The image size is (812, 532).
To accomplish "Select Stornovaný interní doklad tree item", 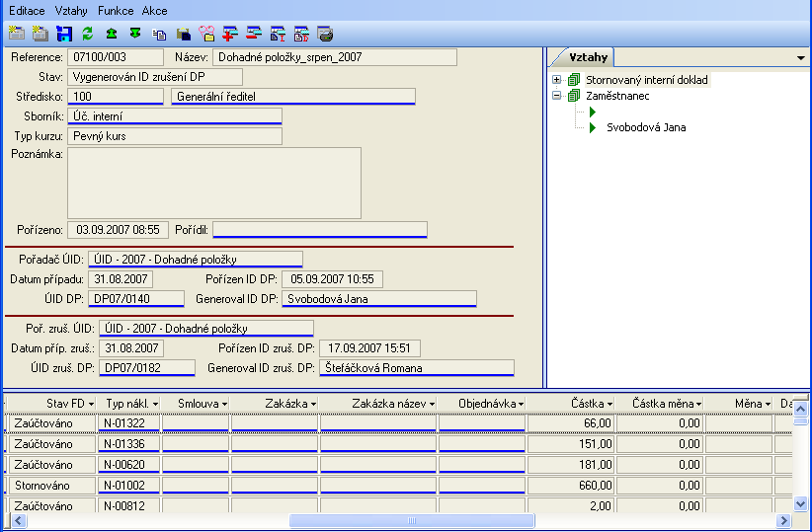I will tap(647, 80).
